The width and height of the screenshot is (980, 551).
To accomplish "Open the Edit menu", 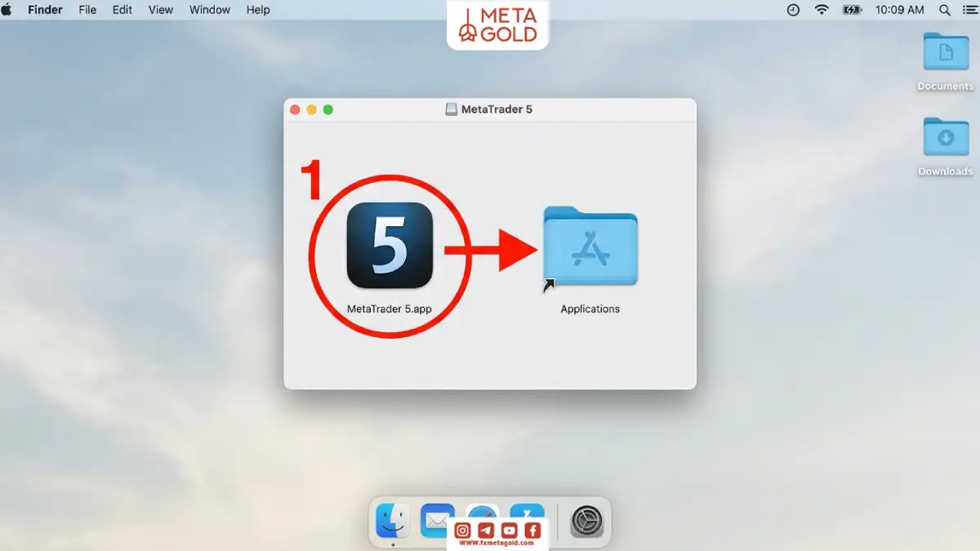I will (122, 10).
